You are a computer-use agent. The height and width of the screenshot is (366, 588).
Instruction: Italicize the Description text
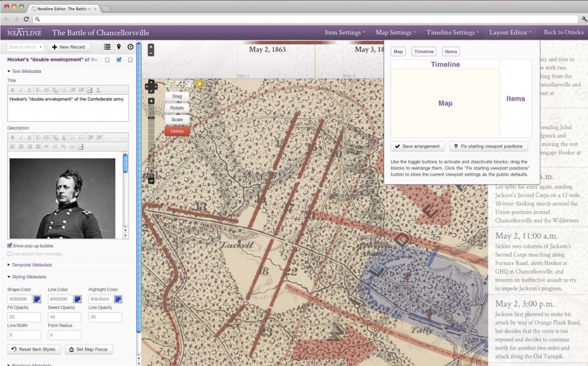point(21,138)
